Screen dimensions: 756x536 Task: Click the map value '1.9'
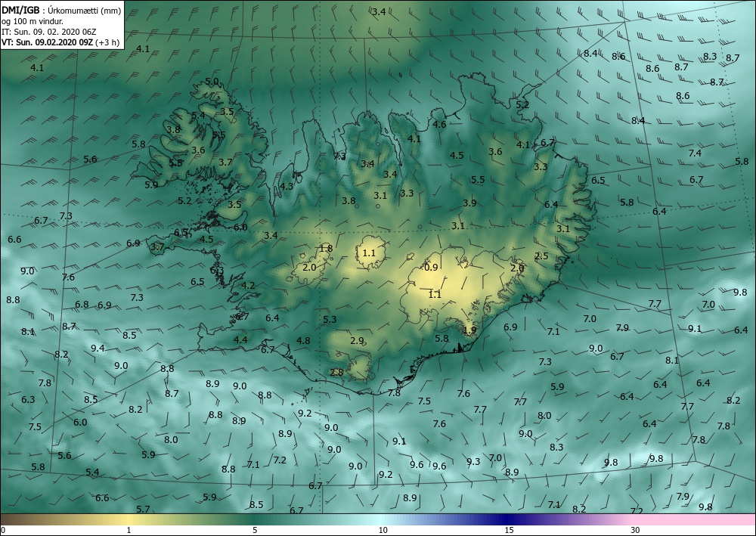(x=469, y=330)
